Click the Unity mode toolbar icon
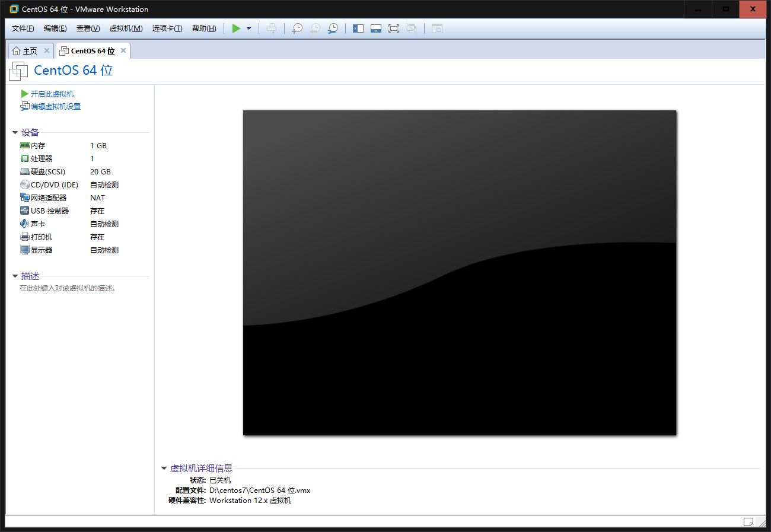771x532 pixels. (x=412, y=28)
